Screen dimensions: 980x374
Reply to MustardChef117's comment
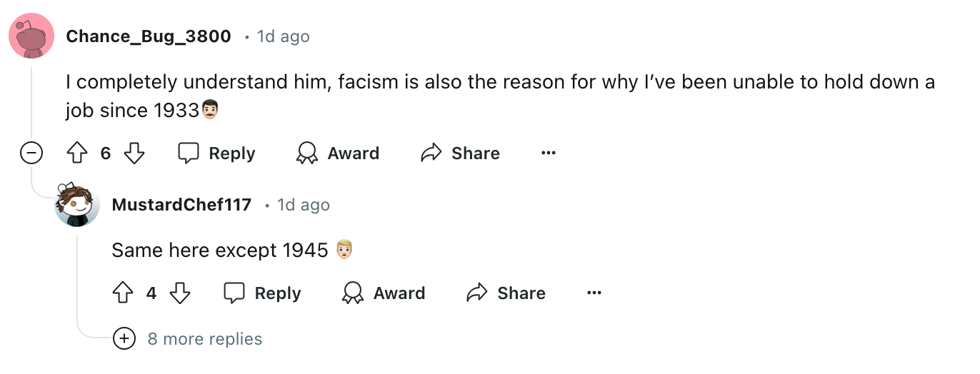coord(262,293)
